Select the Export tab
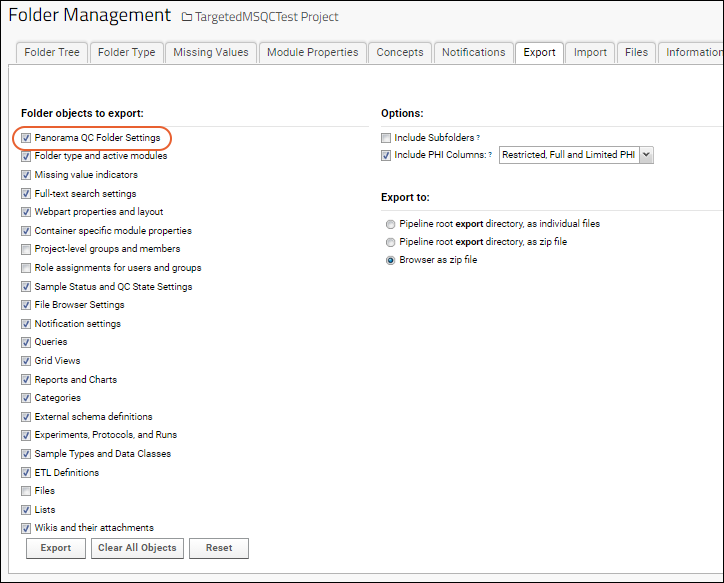Viewport: 724px width, 583px height. (539, 53)
